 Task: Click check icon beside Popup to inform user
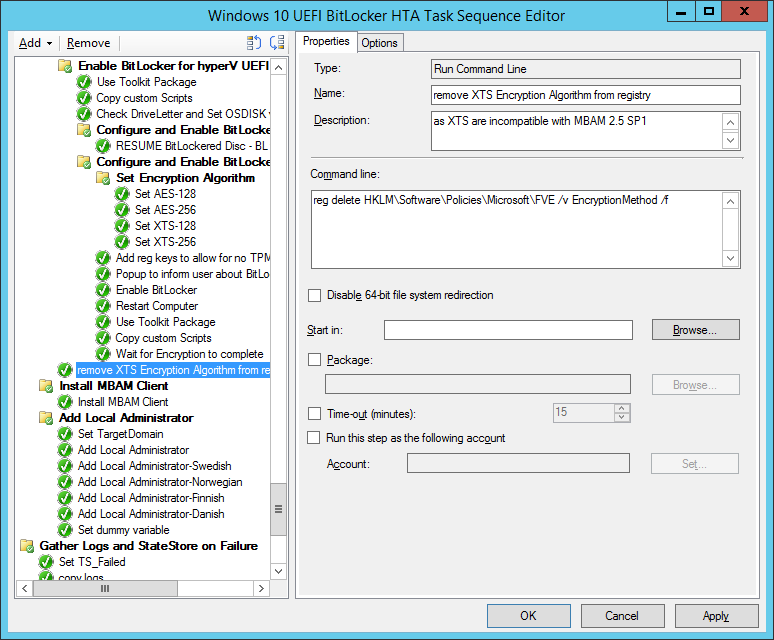coord(103,274)
